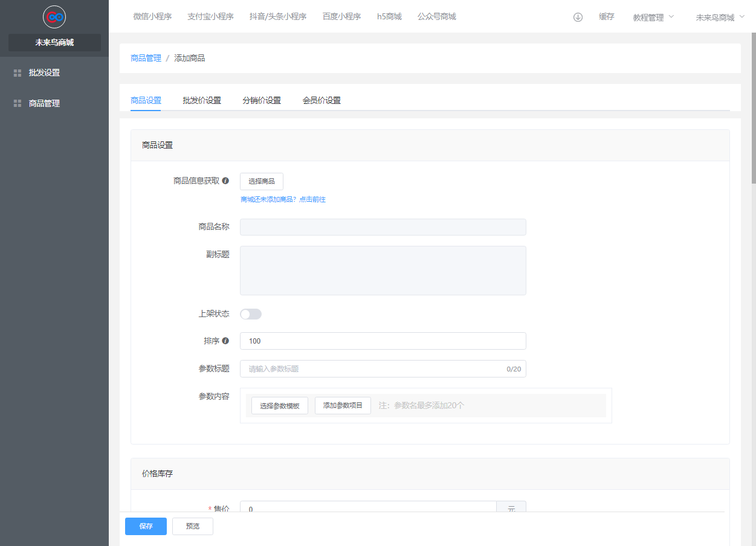Click 选择参数模板 button

[280, 406]
